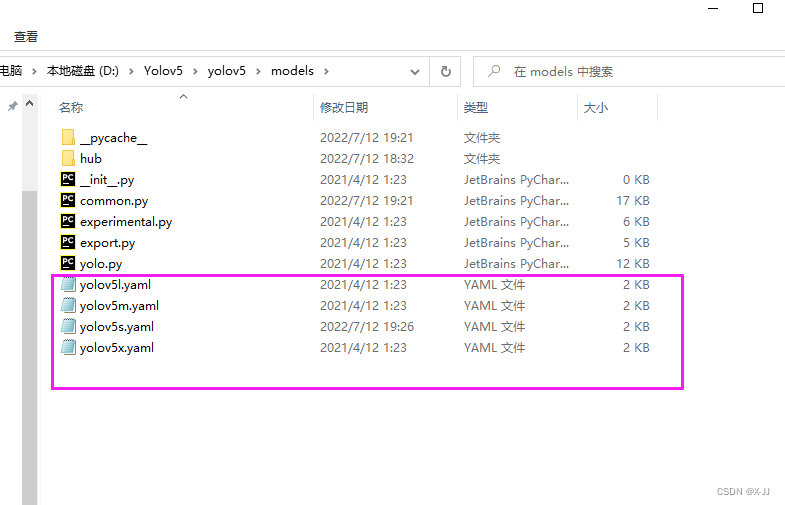The width and height of the screenshot is (785, 505).
Task: Click the notepad icon of yolov5x.yaml
Action: click(x=68, y=347)
